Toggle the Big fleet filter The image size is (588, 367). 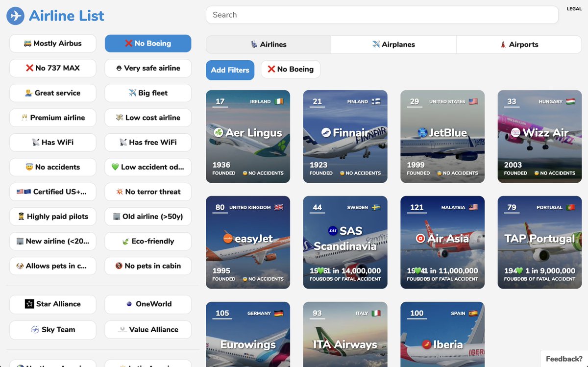pos(148,93)
